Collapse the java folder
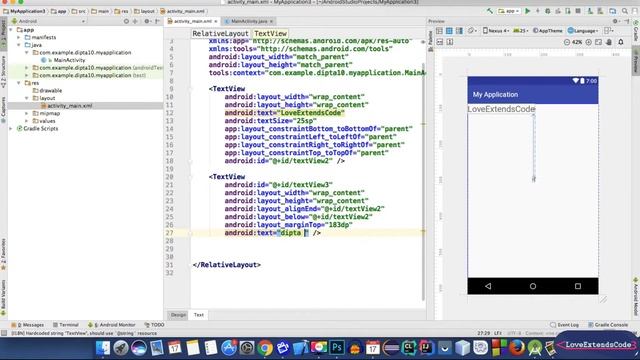 18,45
